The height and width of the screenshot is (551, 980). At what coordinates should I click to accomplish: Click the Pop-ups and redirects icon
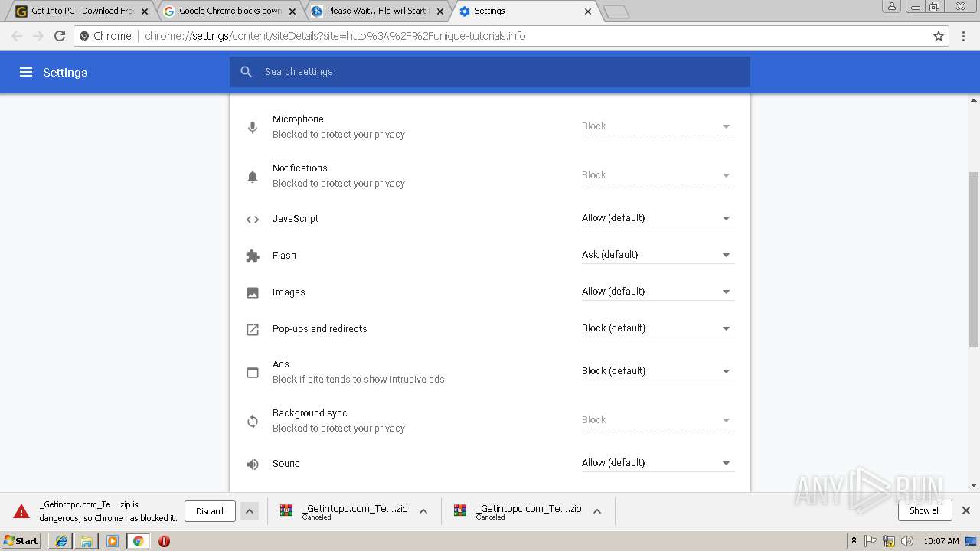pyautogui.click(x=253, y=329)
